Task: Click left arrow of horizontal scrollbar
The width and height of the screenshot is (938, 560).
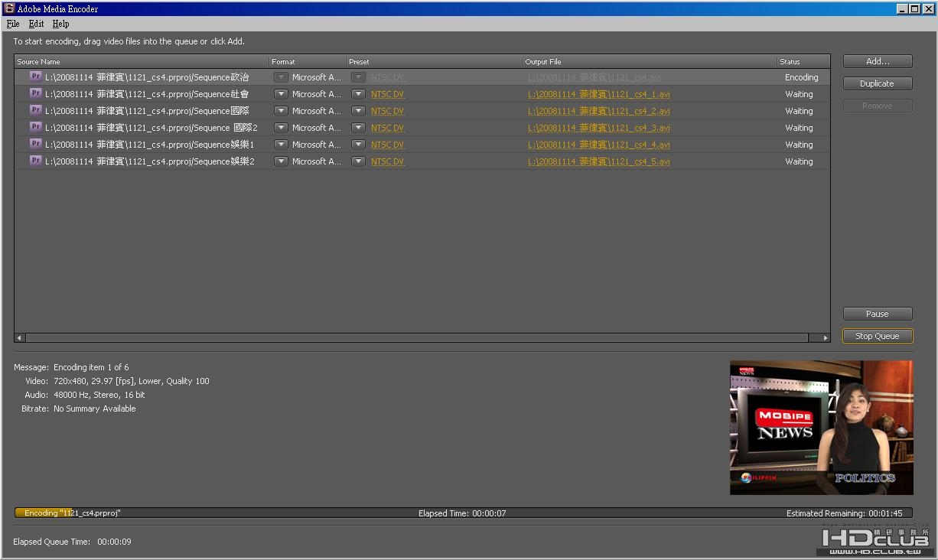Action: [20, 337]
